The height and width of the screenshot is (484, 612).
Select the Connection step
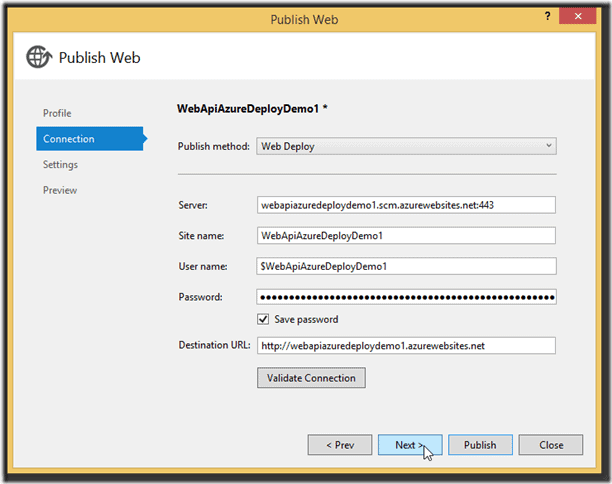[90, 139]
